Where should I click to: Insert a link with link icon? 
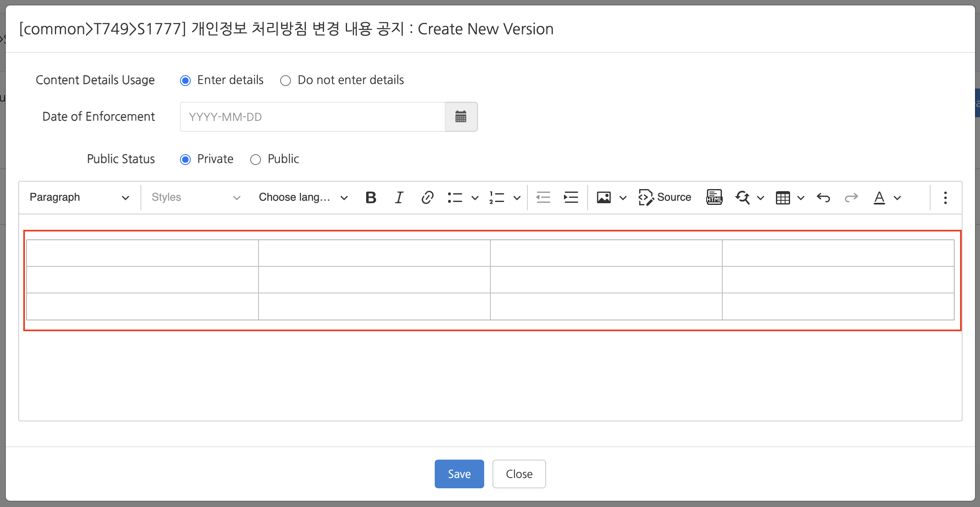coord(427,197)
